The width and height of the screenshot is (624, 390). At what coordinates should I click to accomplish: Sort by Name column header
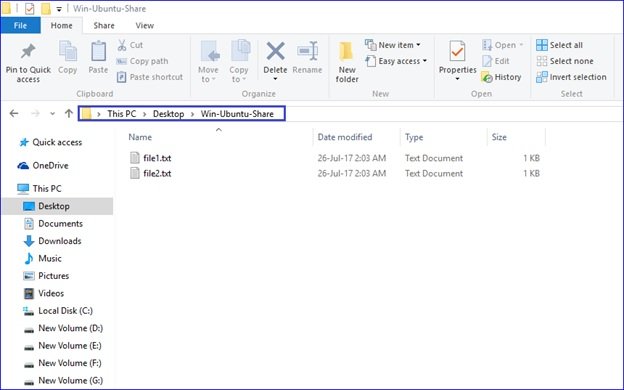pos(140,137)
